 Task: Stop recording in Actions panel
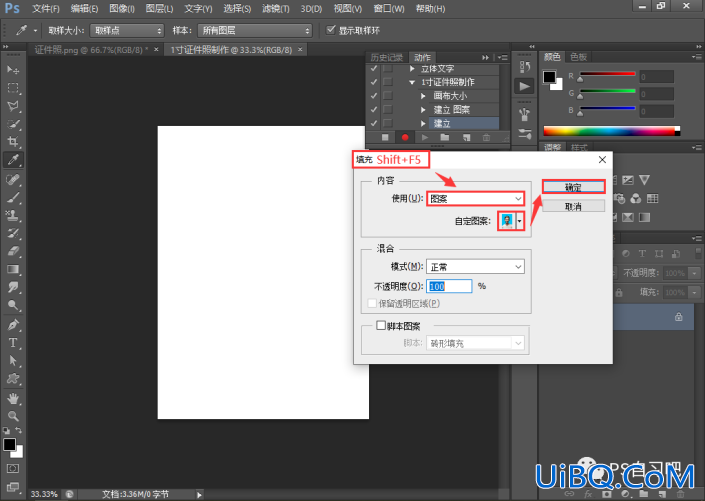(385, 137)
